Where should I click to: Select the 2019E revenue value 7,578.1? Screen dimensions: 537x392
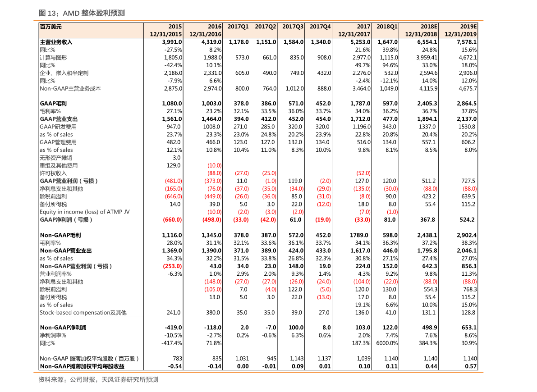[x=467, y=42]
